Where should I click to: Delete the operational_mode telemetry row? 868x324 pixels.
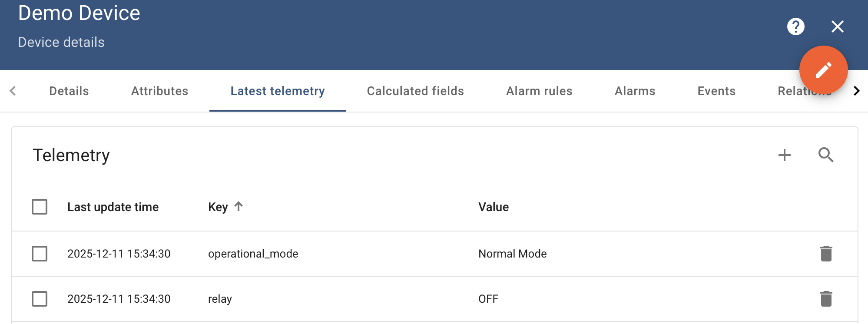click(826, 254)
